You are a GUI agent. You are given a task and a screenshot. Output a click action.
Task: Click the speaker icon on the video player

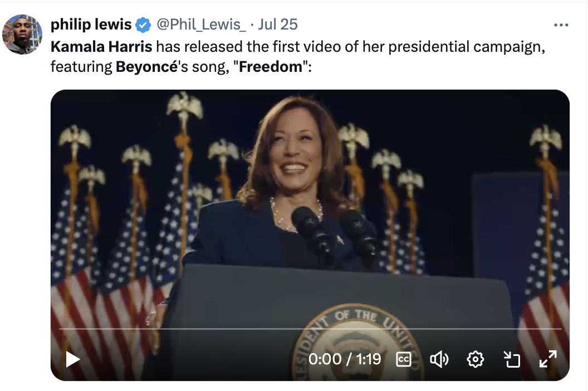pyautogui.click(x=439, y=359)
